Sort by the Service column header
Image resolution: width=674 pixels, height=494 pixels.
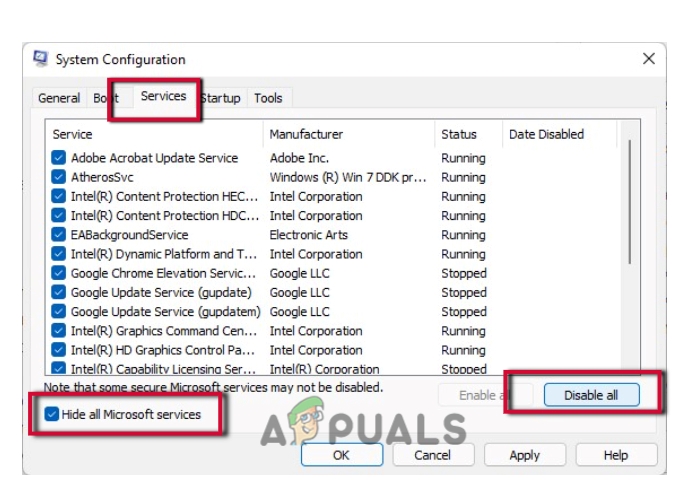(x=155, y=134)
